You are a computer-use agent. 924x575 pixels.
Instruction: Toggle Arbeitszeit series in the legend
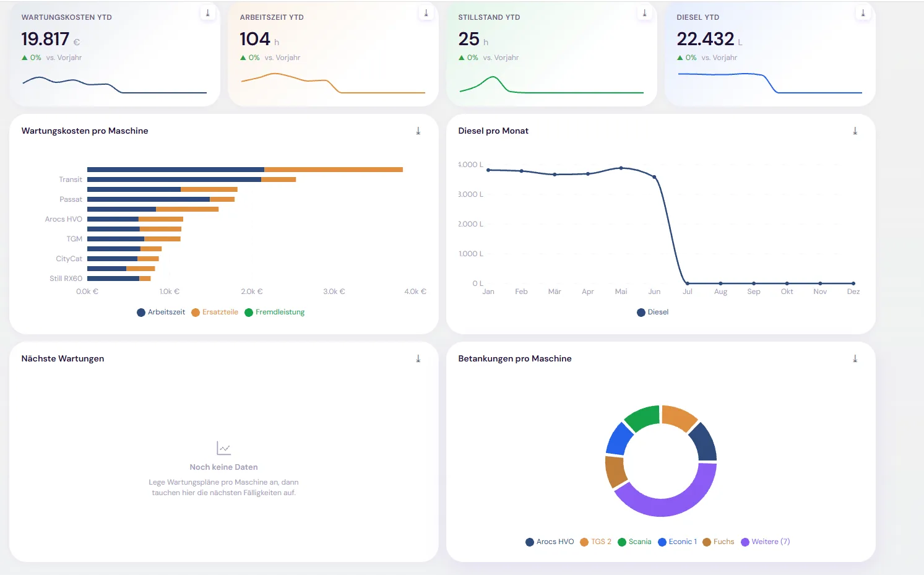coord(161,312)
